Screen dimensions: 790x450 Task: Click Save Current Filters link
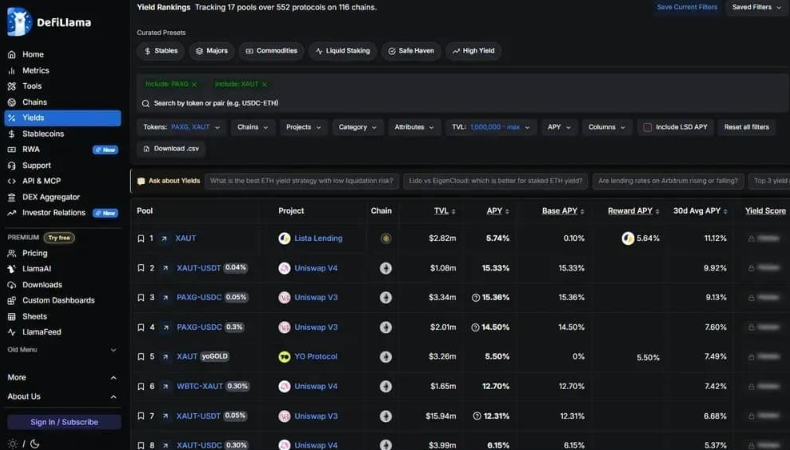click(x=687, y=7)
